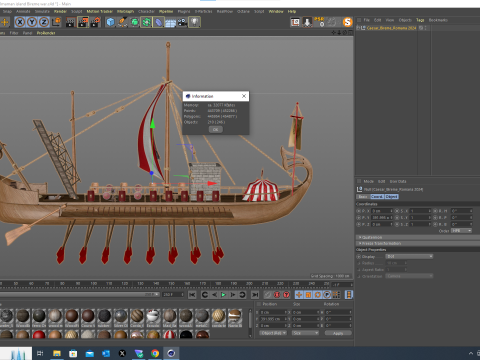The height and width of the screenshot is (360, 480).
Task: Switch to the Basic attribute tab
Action: pos(363,197)
